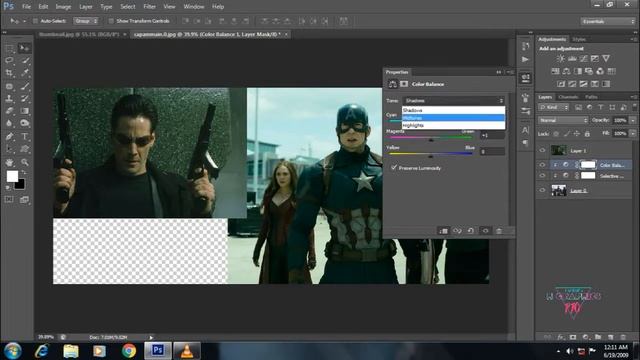
Task: Open the Adjustments panel flyout menu
Action: (x=633, y=39)
